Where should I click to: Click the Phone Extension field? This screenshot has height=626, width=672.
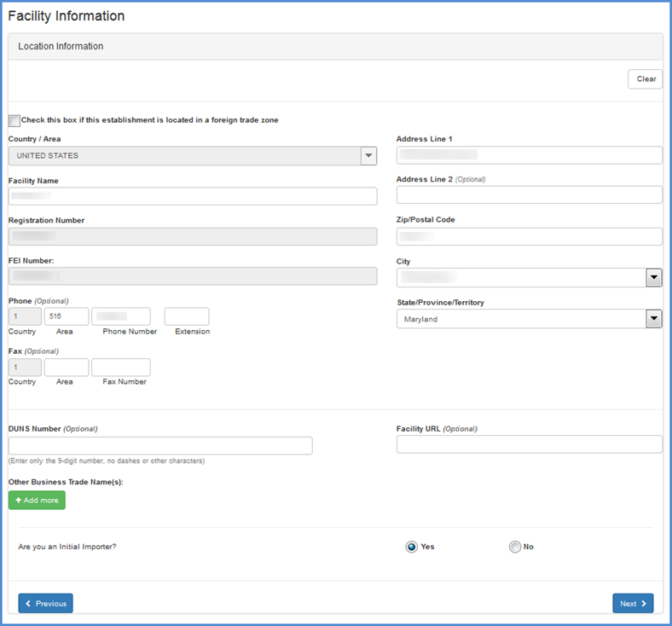pos(186,316)
